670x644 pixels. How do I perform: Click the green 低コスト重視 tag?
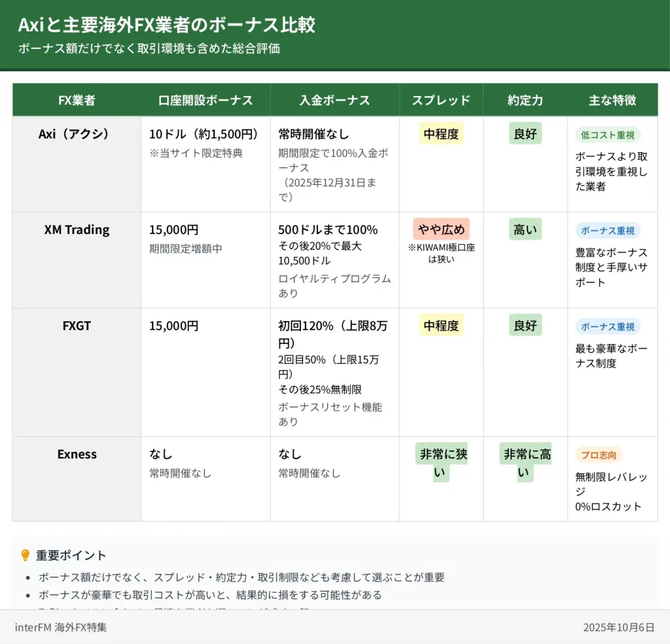(607, 135)
